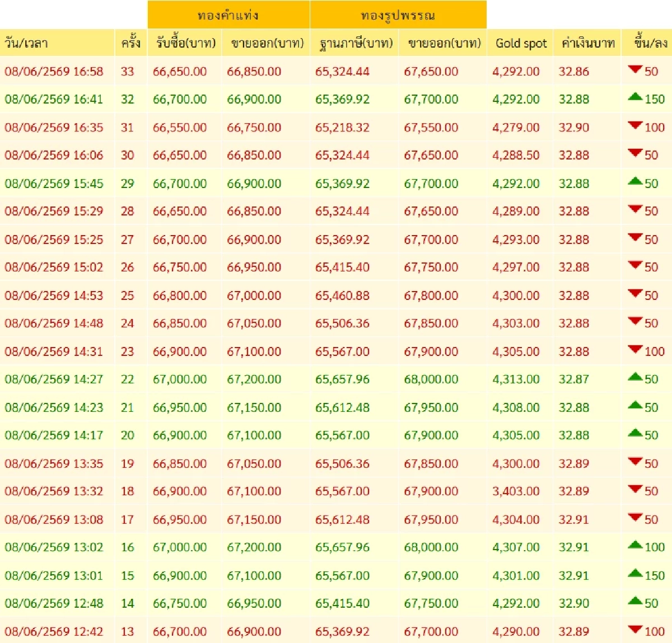The image size is (672, 643).
Task: Click gold spot value 3,403.00
Action: (x=516, y=491)
